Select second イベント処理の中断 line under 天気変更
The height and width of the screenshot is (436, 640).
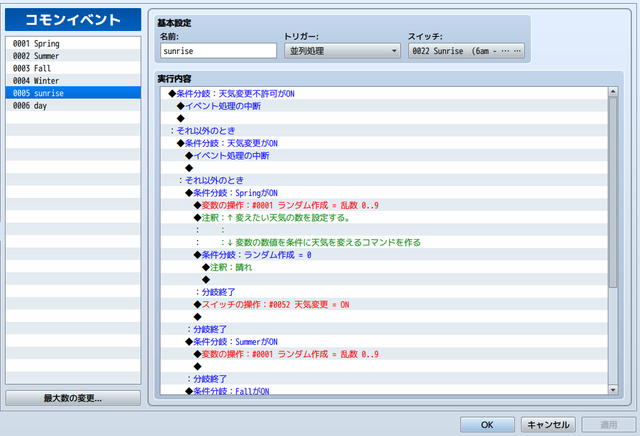point(384,156)
